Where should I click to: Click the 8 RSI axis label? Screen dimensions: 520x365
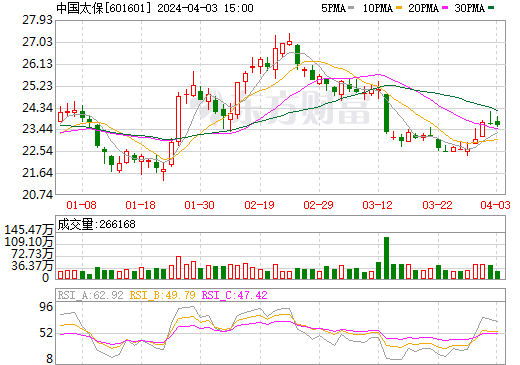[x=49, y=359]
